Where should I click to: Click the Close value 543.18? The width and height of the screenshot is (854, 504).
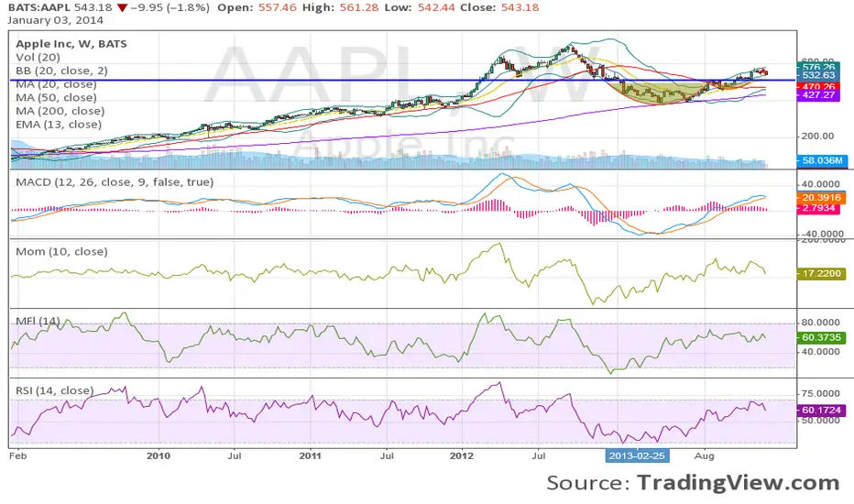pyautogui.click(x=520, y=7)
